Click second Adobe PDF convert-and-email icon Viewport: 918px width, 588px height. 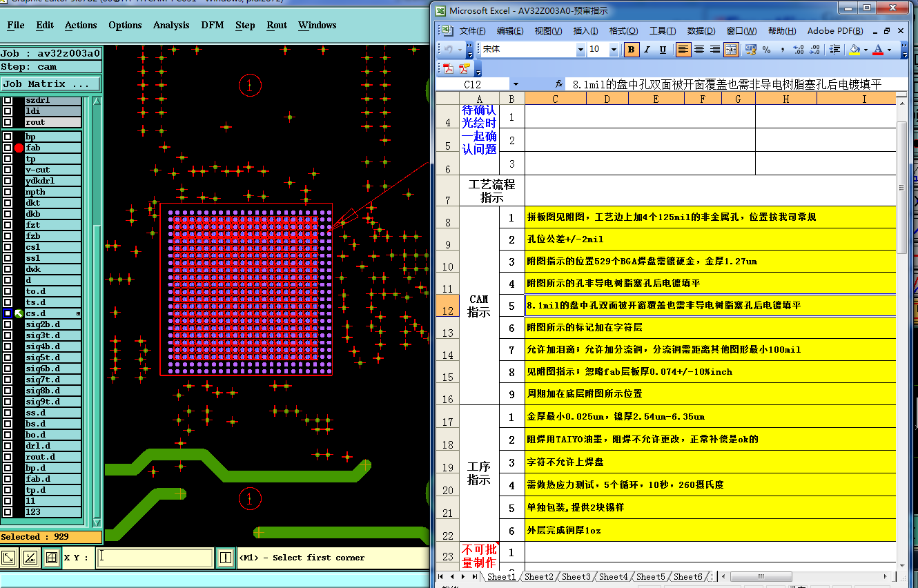point(464,68)
